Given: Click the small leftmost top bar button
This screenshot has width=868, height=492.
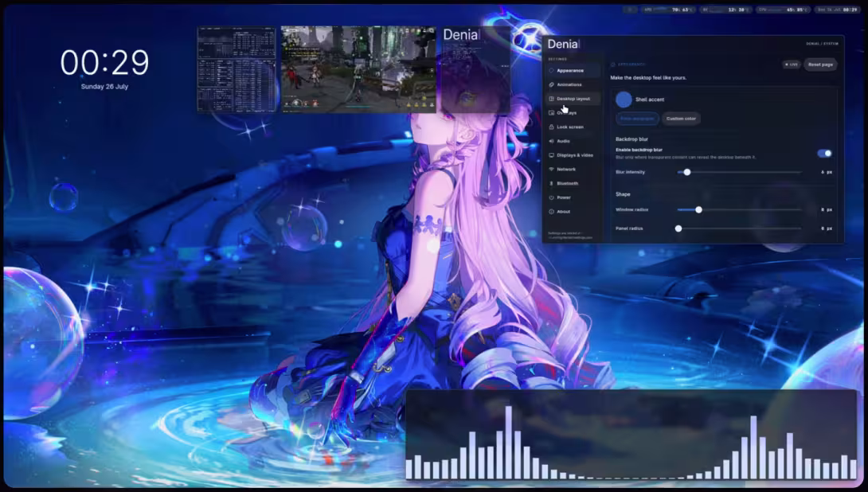Looking at the screenshot, I should 629,10.
